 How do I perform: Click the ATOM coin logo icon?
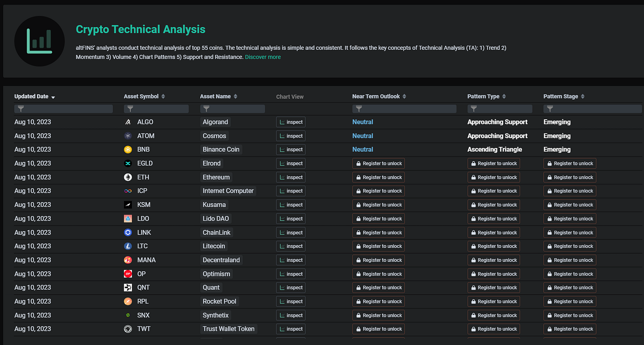pos(128,136)
